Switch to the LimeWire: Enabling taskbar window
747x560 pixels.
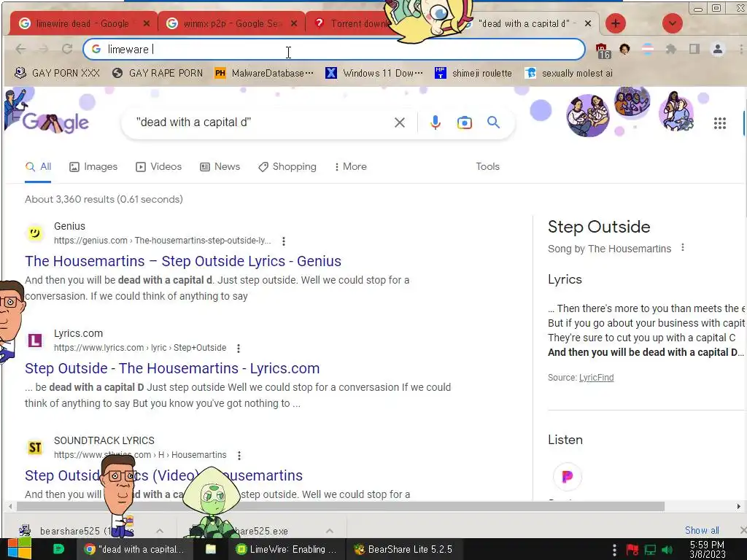(287, 549)
